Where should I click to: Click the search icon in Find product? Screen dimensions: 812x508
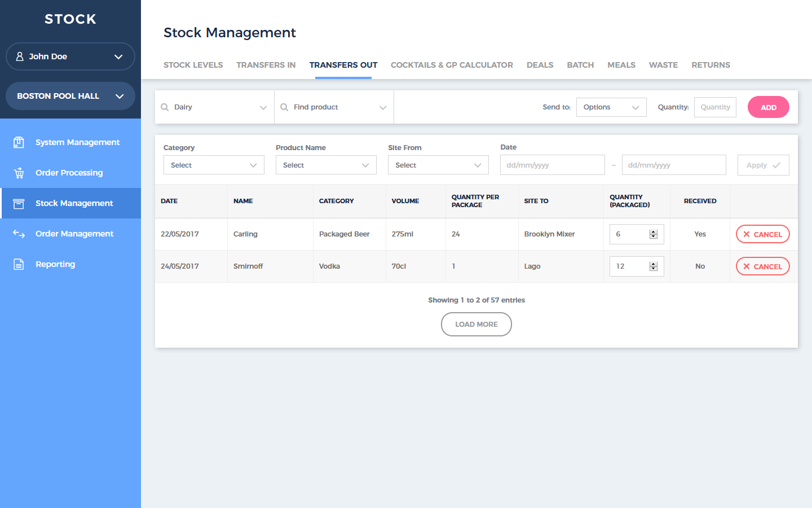(x=284, y=107)
